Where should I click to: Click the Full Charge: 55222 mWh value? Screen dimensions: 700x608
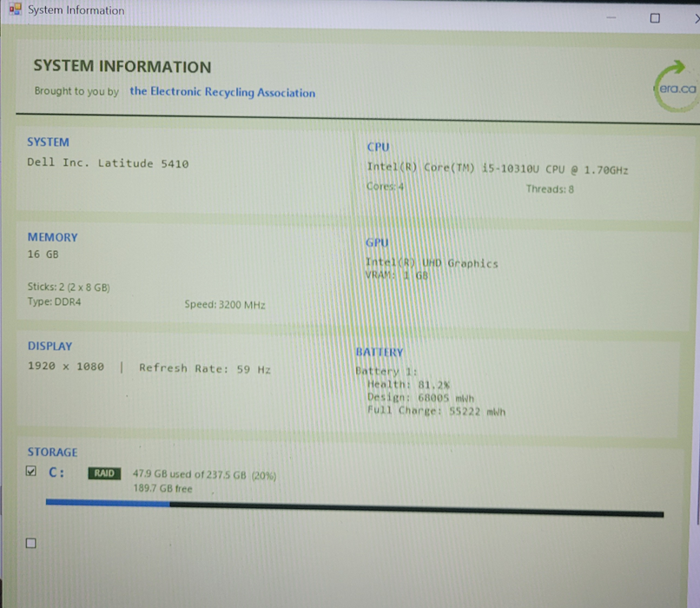coord(436,411)
